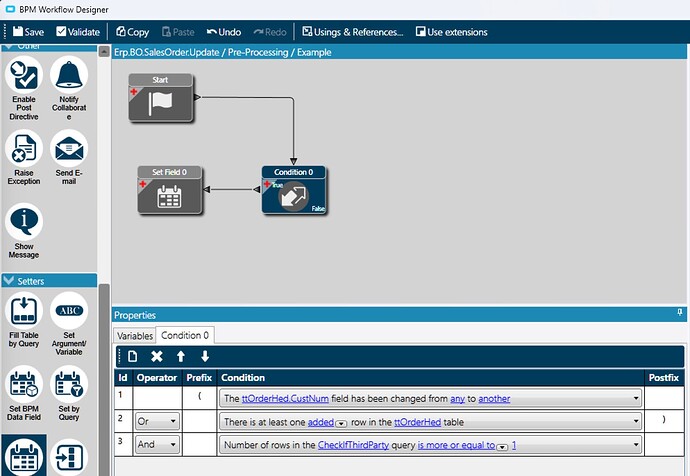Click the 'any' link in row 1
690x476 pixels.
point(457,399)
